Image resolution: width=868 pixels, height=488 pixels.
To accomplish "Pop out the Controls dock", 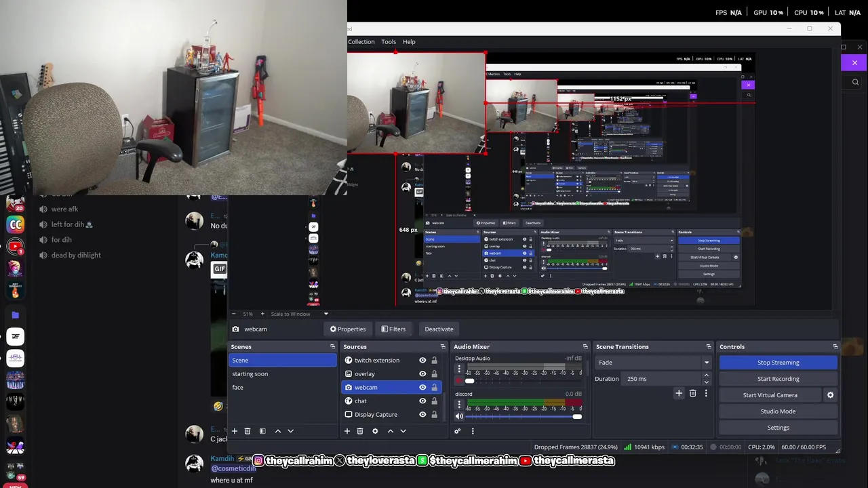I will click(835, 347).
